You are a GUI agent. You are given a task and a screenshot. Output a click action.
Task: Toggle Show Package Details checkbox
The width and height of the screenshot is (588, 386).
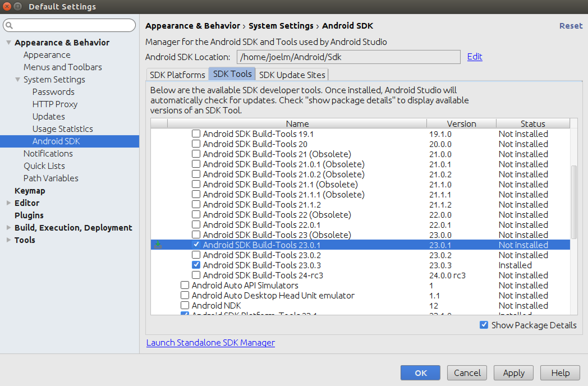coord(484,325)
